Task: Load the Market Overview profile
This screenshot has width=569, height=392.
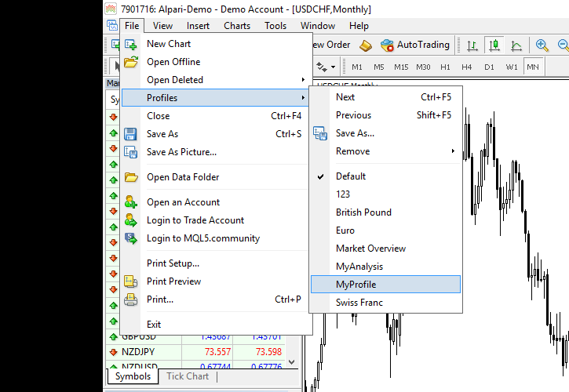Action: 386,249
